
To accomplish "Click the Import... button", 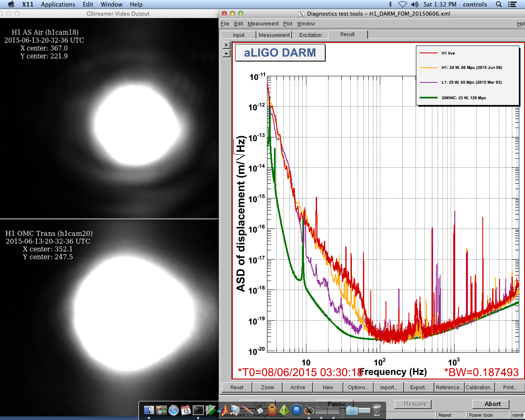I will pos(388,387).
